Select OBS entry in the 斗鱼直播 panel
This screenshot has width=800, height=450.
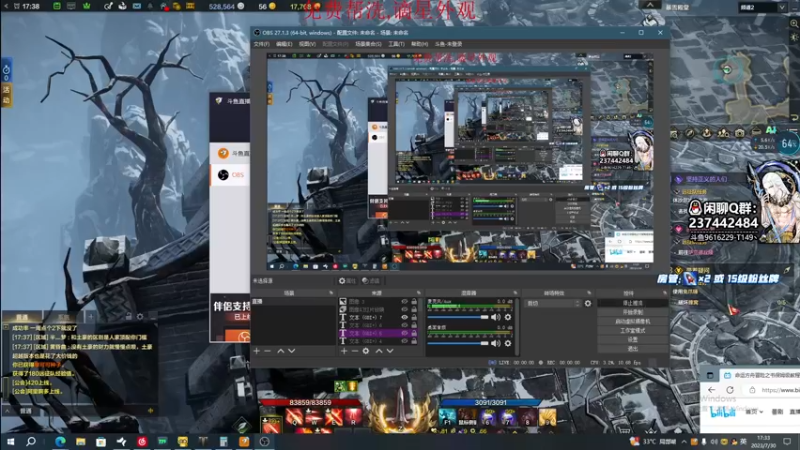[230, 175]
